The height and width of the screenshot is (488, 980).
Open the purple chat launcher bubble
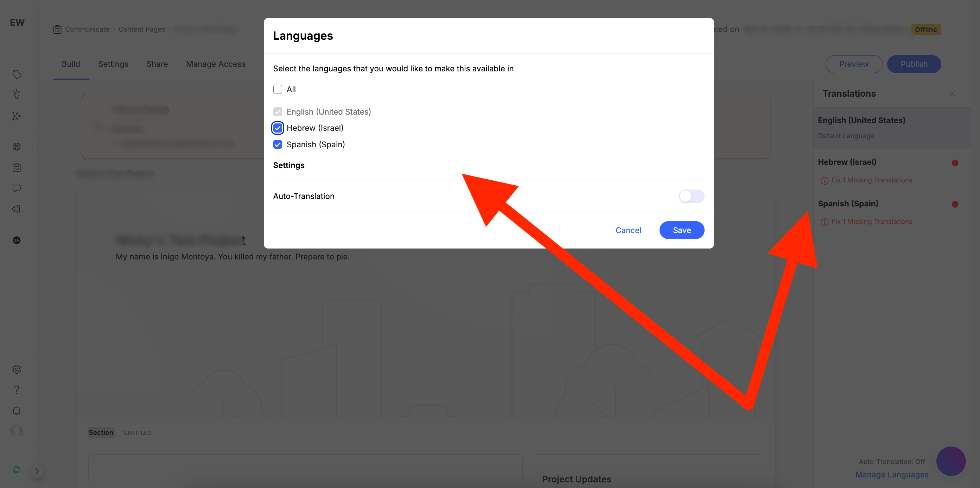pos(951,461)
